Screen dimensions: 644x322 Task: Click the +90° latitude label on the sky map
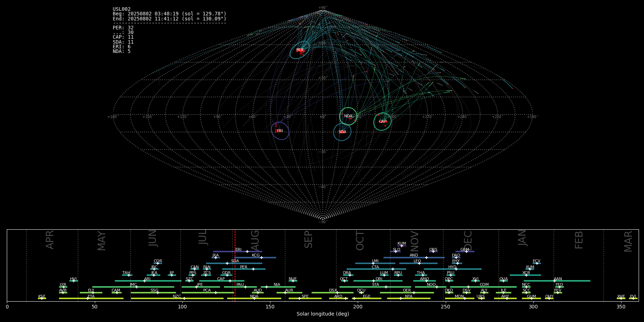323,8
